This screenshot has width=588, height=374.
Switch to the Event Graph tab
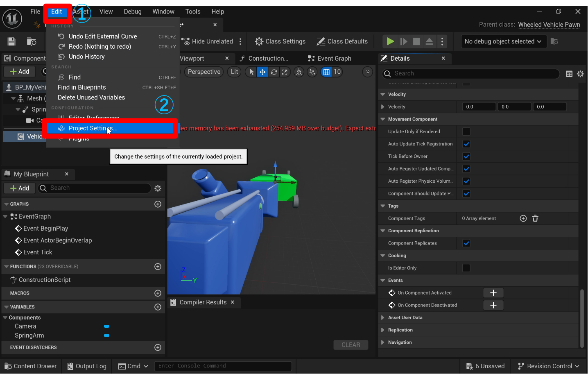pos(330,59)
